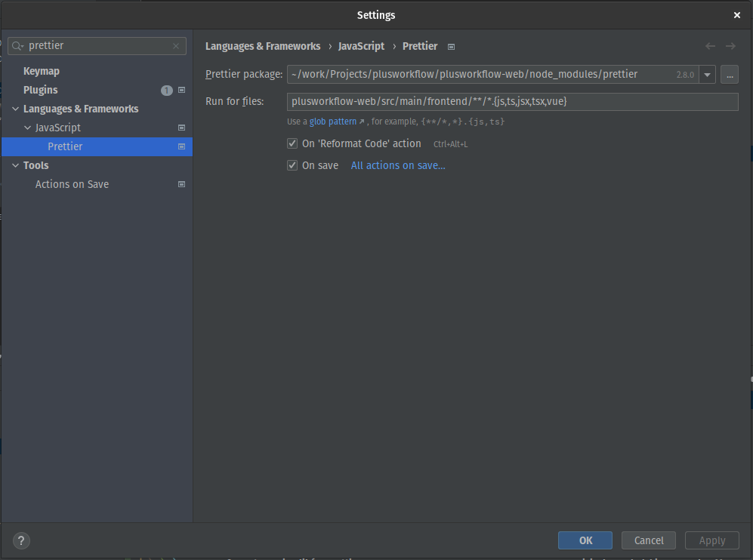Image resolution: width=753 pixels, height=560 pixels.
Task: Select Actions on Save under Tools
Action: pyautogui.click(x=72, y=184)
